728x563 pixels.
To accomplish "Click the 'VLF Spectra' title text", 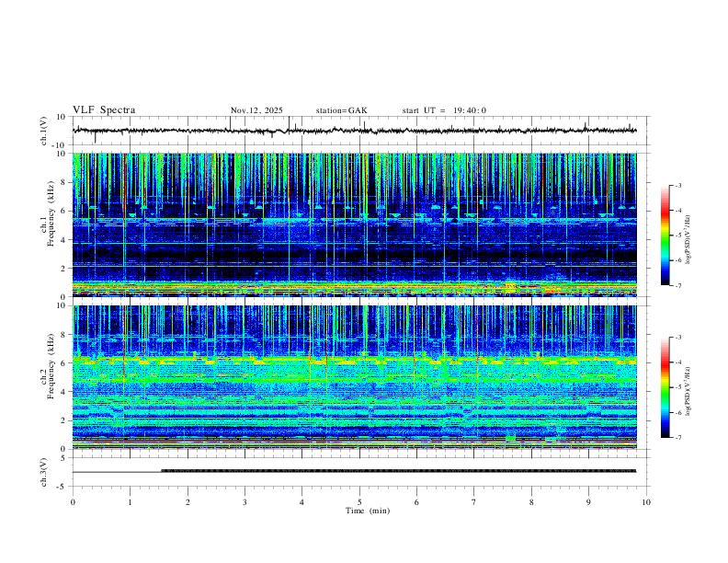I will tap(104, 109).
